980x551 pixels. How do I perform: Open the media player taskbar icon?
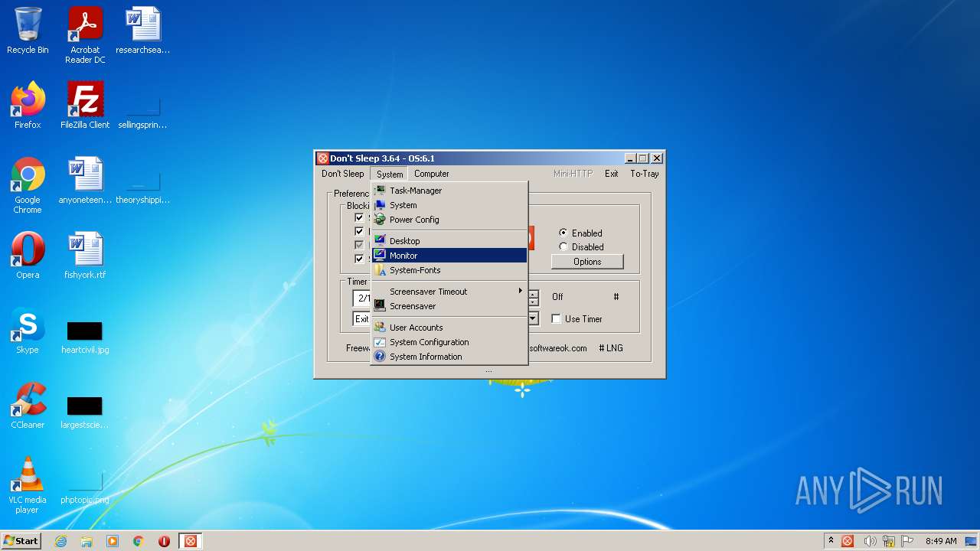pyautogui.click(x=113, y=541)
